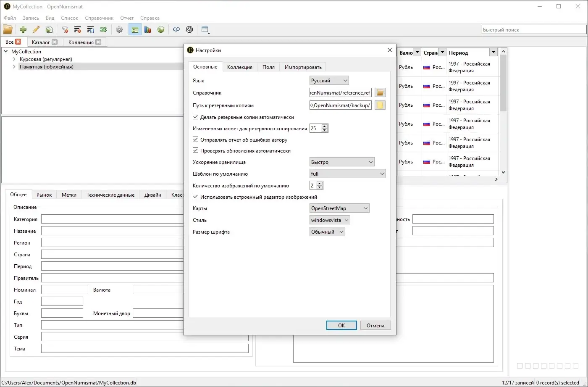
Task: Click the 'Тема' input field
Action: (x=145, y=348)
